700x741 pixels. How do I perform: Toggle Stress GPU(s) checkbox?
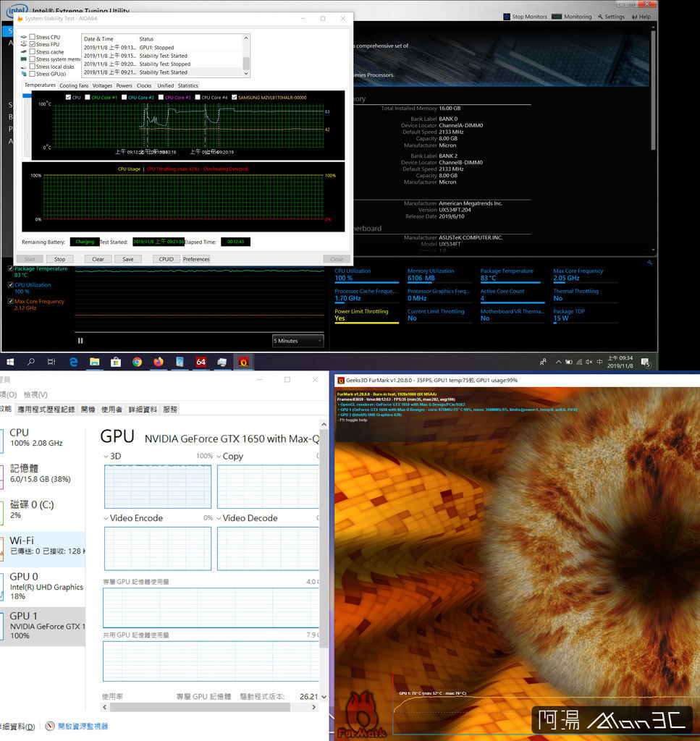coord(32,74)
